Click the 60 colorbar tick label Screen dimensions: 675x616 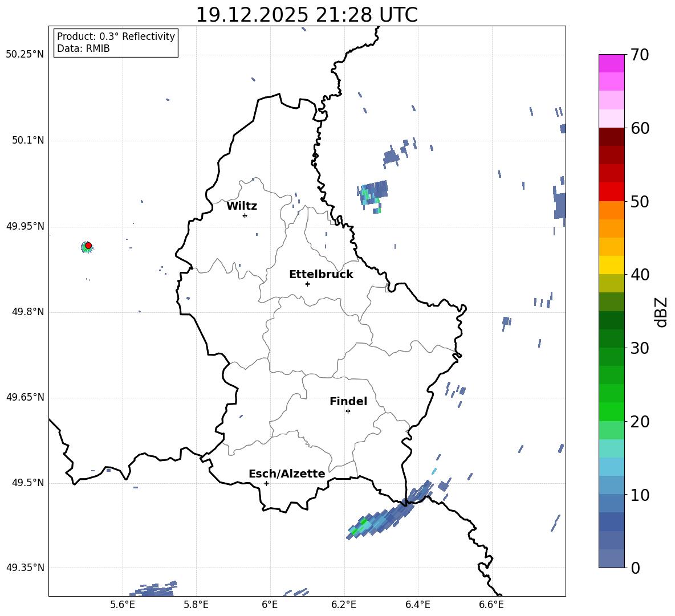pos(639,128)
